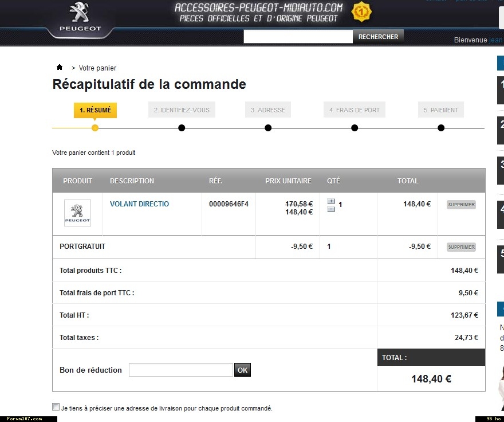Click the home breadcrumb icon
Screen dimensions: 504x422
tap(60, 67)
